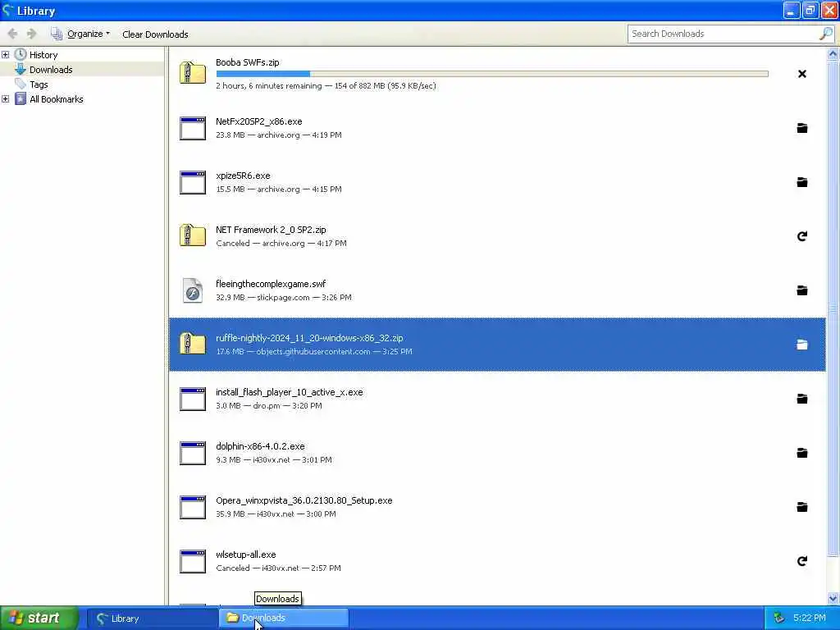This screenshot has height=630, width=840.
Task: Select Tags in the sidebar
Action: (39, 84)
